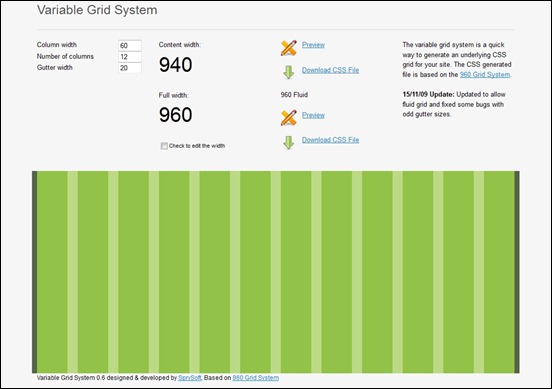Open the SprySoft footer link

[190, 378]
